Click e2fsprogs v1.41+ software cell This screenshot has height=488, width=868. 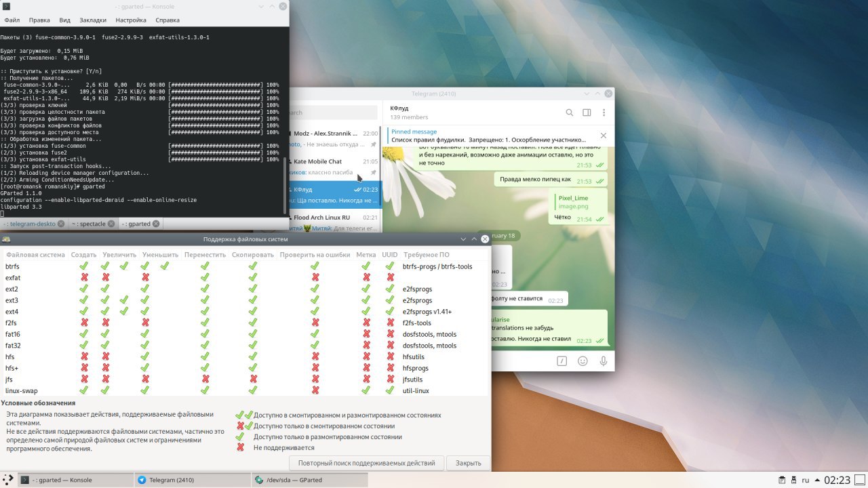click(x=427, y=312)
